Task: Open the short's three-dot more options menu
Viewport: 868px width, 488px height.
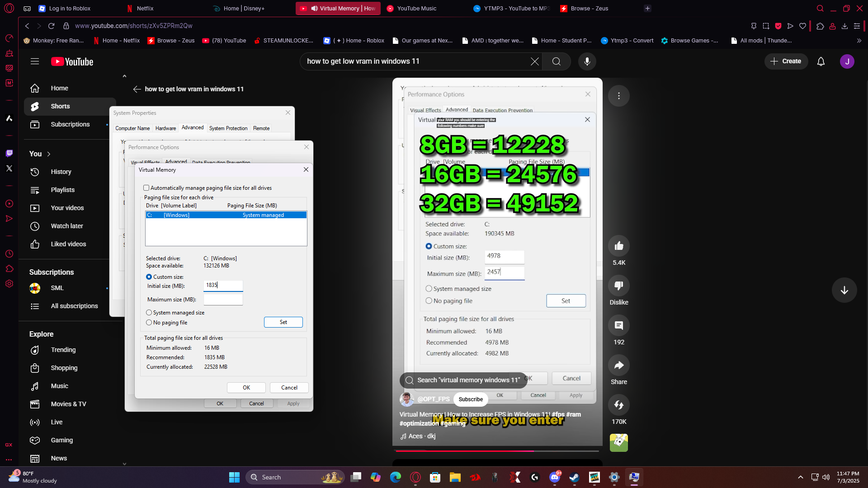Action: (618, 96)
